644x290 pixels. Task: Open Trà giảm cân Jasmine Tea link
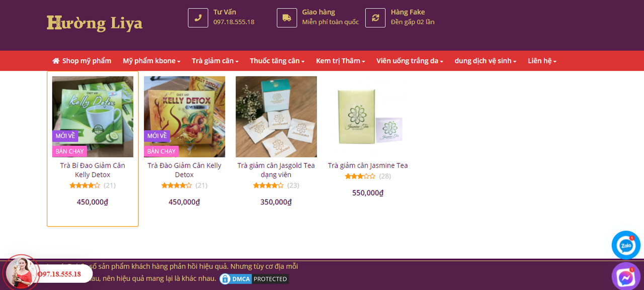pos(368,165)
